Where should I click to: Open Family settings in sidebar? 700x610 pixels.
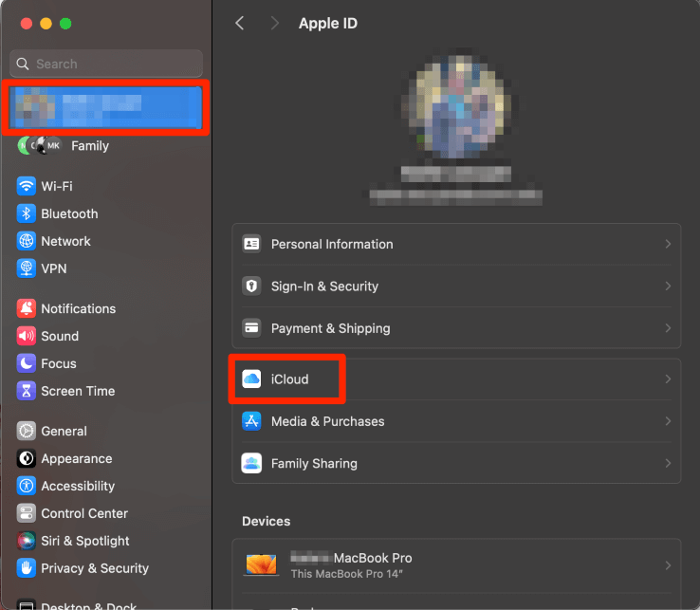90,146
